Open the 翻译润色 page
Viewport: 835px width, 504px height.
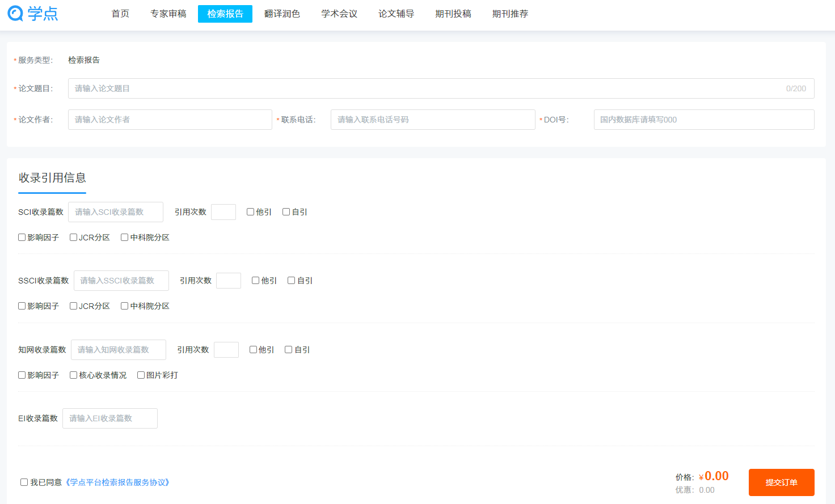[282, 14]
